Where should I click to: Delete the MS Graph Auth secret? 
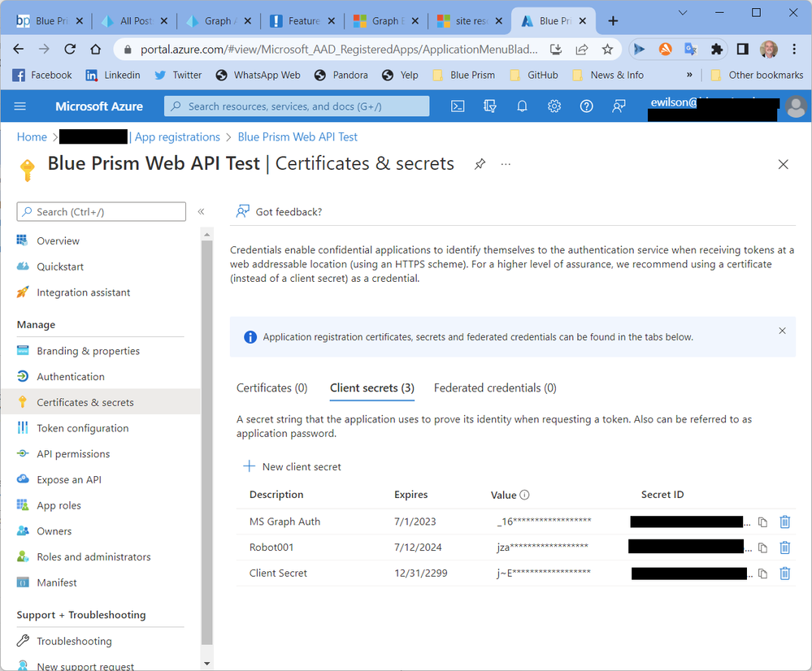(784, 522)
